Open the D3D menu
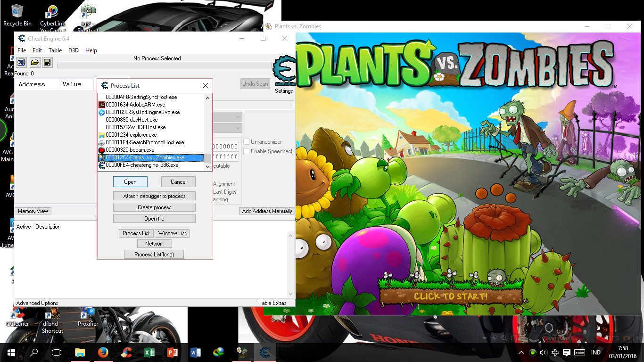The height and width of the screenshot is (362, 644). 74,50
